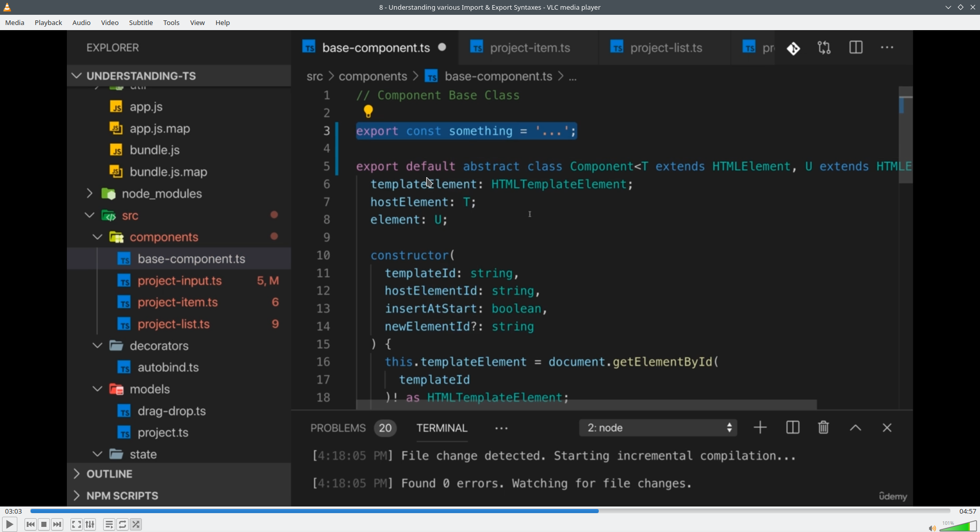Toggle fullscreen video mode
Screen dimensions: 980x532
(x=77, y=524)
